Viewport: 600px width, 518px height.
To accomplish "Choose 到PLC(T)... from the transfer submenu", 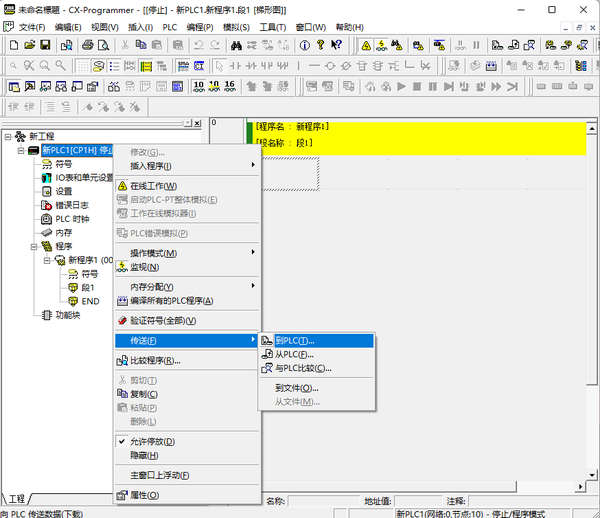I will [x=317, y=341].
